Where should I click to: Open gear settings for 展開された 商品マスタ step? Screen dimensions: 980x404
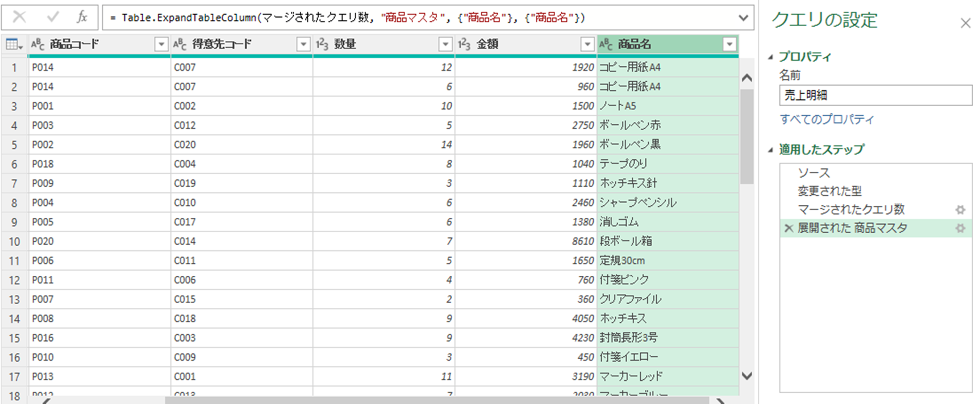pos(960,228)
